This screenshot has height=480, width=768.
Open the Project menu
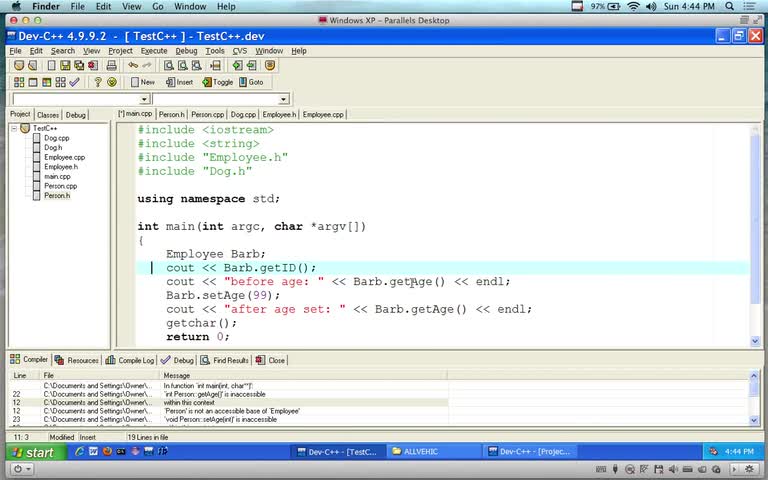pyautogui.click(x=120, y=50)
